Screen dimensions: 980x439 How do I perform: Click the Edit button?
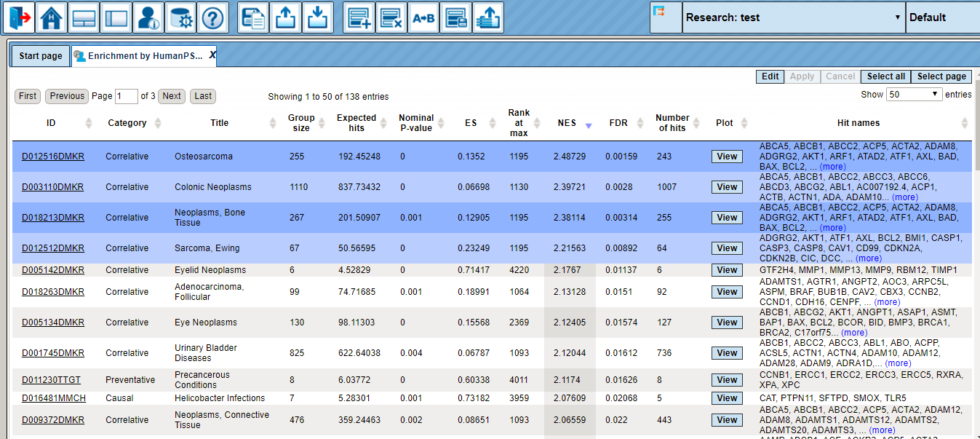click(x=770, y=76)
